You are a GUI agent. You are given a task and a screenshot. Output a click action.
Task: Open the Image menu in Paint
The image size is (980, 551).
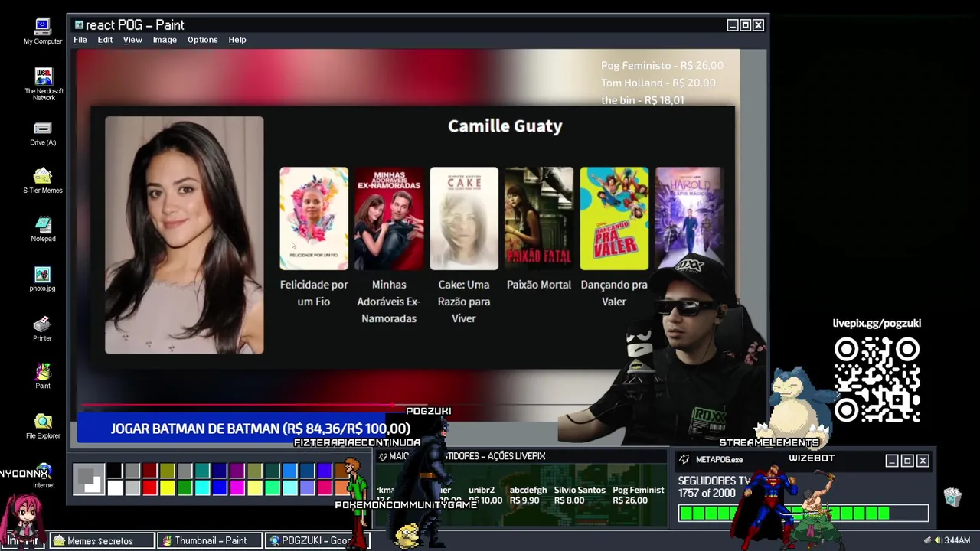(x=165, y=40)
